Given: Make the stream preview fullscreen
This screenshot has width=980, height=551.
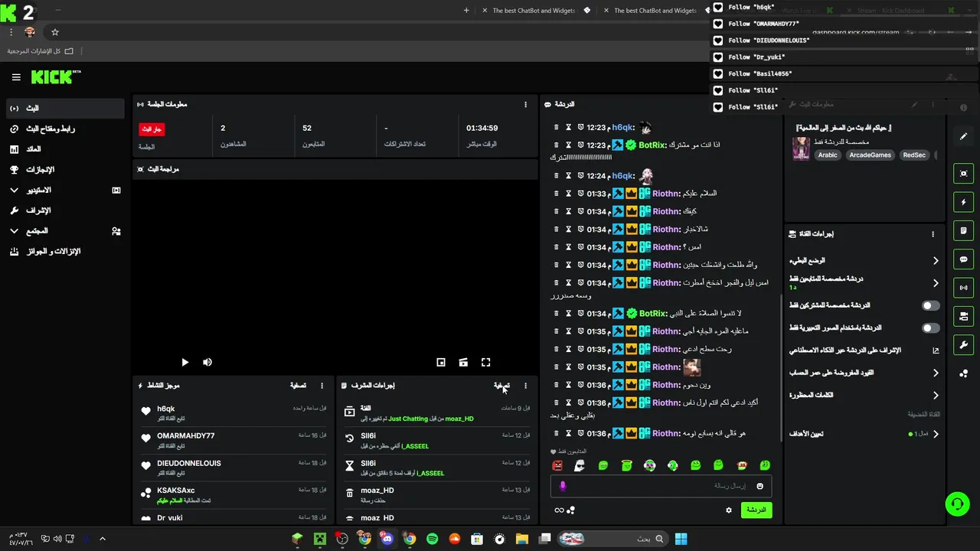Looking at the screenshot, I should (485, 362).
